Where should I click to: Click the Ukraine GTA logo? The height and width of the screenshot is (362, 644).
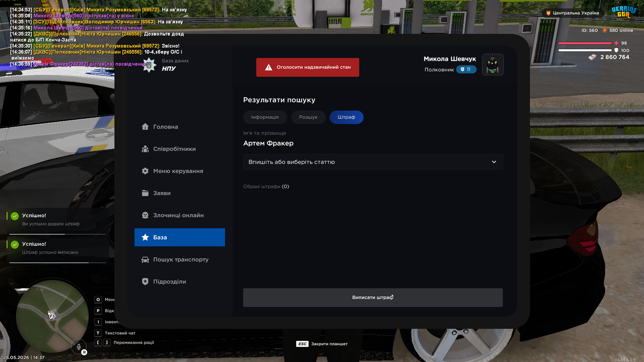pyautogui.click(x=623, y=12)
